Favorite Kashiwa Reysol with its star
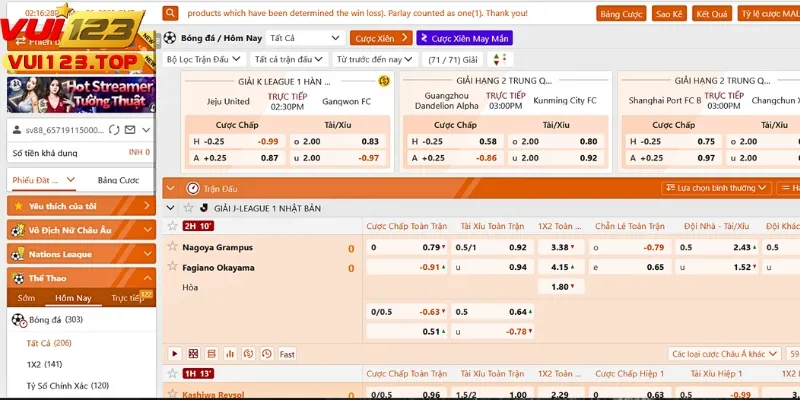The height and width of the screenshot is (400, 800). point(172,393)
